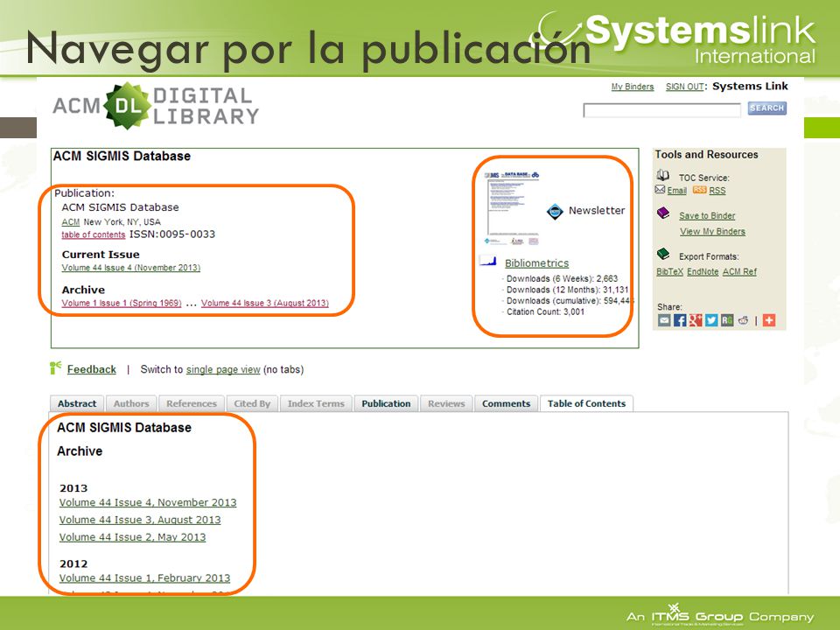Click the ACM DL diamond logo
The image size is (840, 630).
(126, 106)
